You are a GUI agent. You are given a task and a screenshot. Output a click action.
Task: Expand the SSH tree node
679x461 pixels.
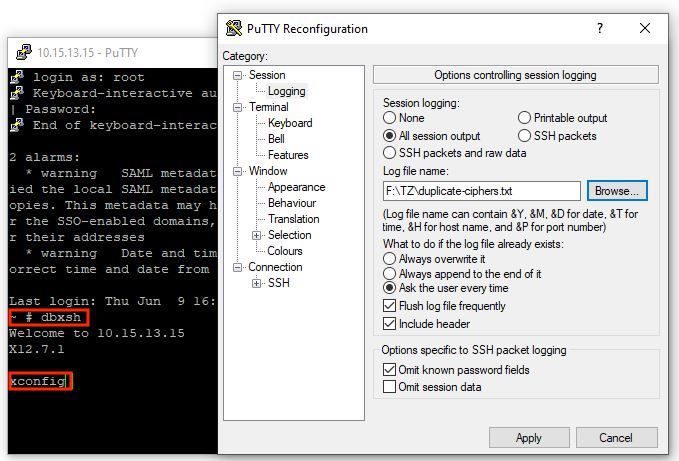pos(257,283)
